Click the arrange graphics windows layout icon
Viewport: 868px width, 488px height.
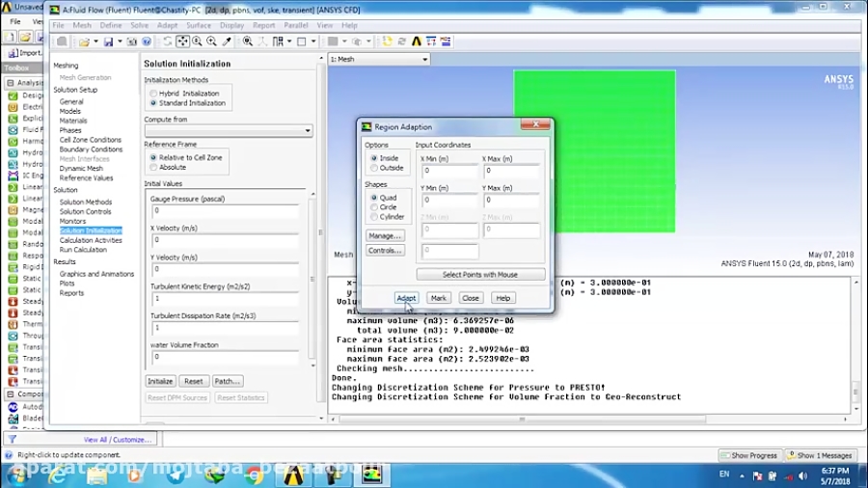[x=278, y=41]
